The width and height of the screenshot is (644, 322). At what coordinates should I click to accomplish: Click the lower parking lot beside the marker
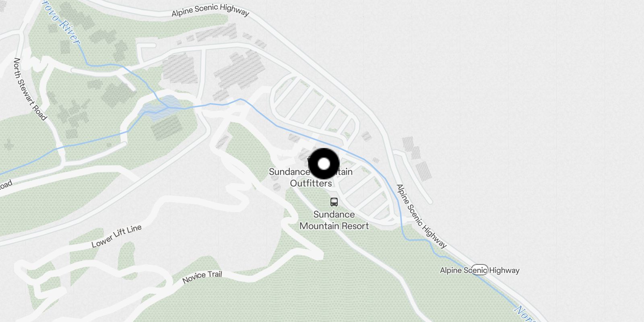[365, 191]
